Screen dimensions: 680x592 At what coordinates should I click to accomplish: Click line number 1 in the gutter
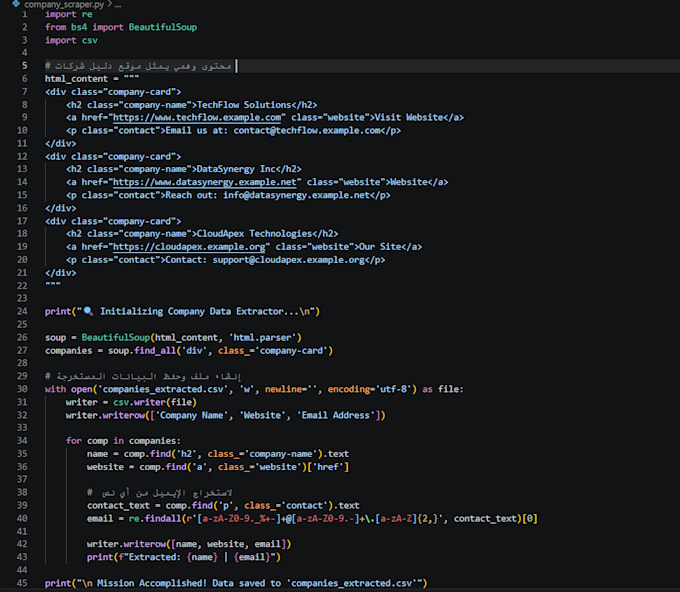pos(25,14)
